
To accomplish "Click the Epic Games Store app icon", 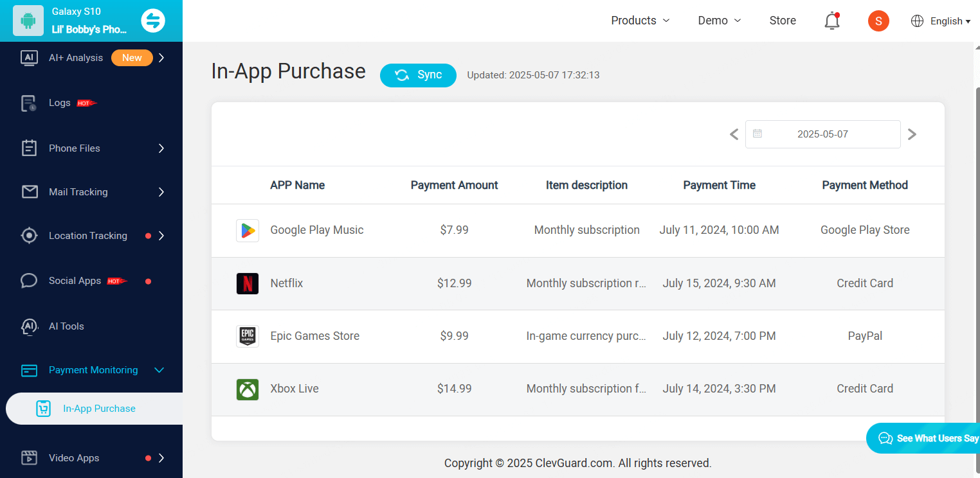I will pos(248,336).
